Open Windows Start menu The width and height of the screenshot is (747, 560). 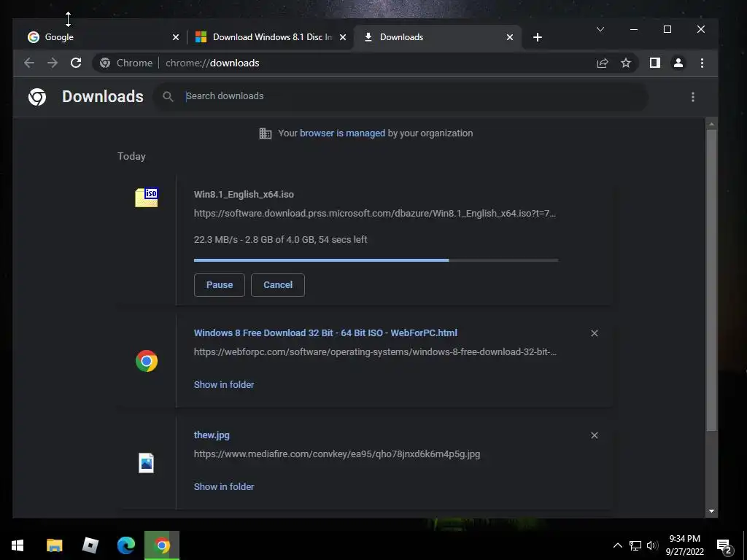(18, 545)
